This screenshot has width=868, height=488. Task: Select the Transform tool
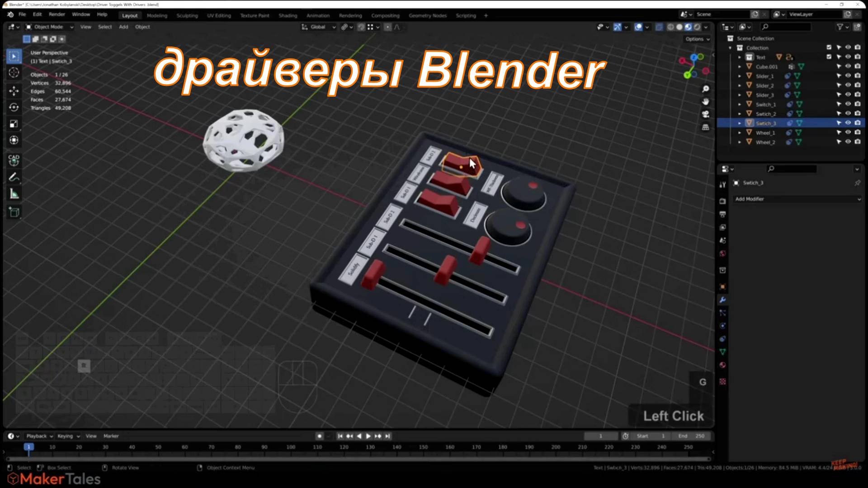14,140
